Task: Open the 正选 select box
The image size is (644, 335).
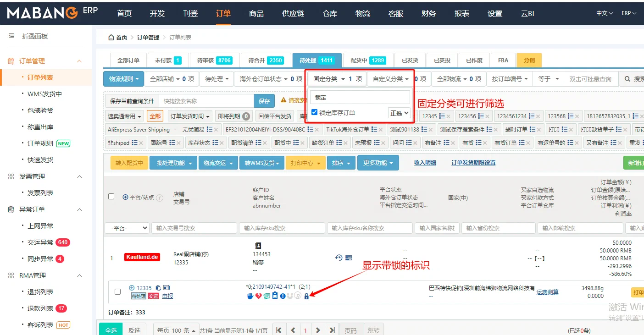Action: 399,113
